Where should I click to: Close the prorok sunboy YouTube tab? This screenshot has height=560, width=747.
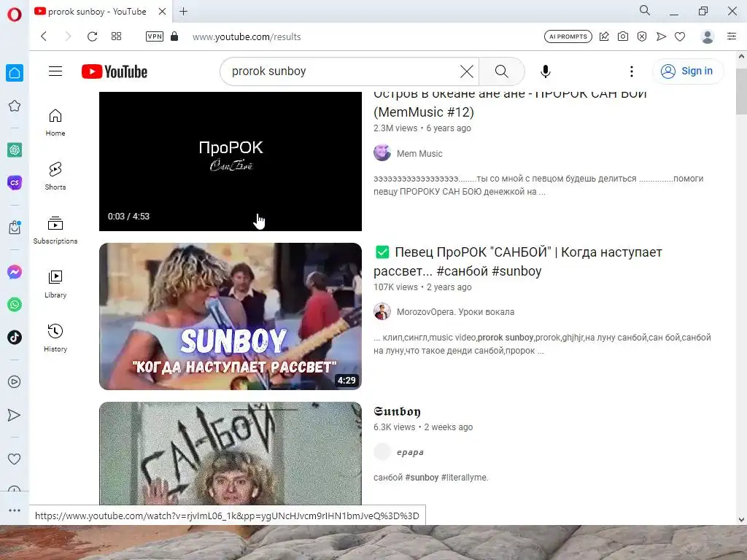(163, 12)
